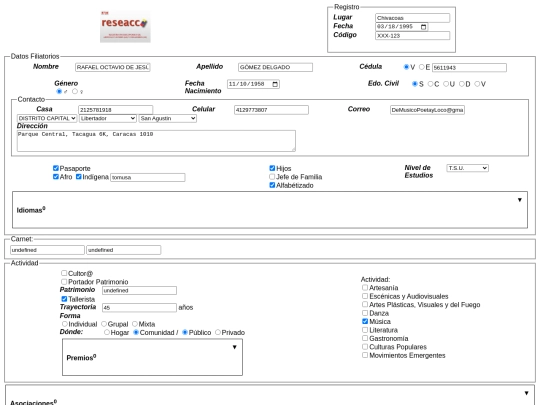The width and height of the screenshot is (540, 405).
Task: Click the Fecha Nacimiento date field
Action: click(x=253, y=84)
